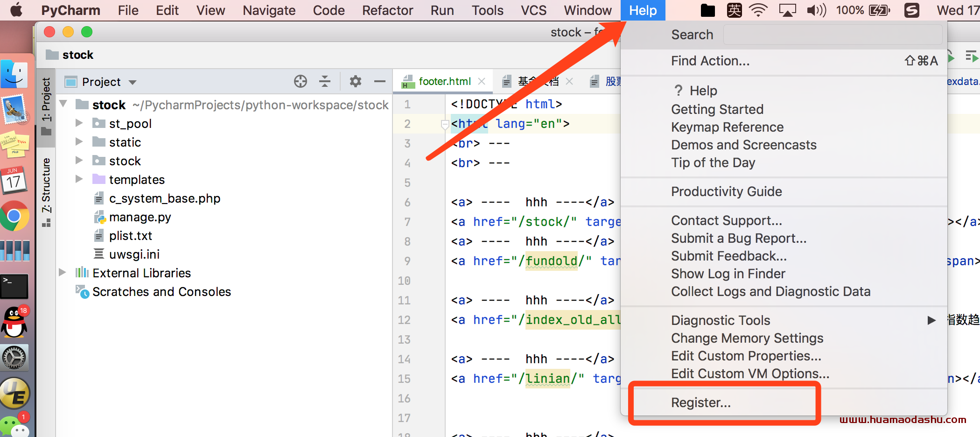This screenshot has width=980, height=437.
Task: Collapse the stock root project folder
Action: [x=63, y=103]
